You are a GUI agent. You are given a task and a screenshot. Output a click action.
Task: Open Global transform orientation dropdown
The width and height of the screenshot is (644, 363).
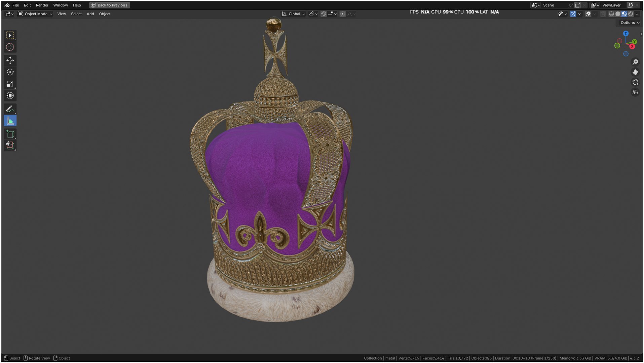pyautogui.click(x=293, y=14)
